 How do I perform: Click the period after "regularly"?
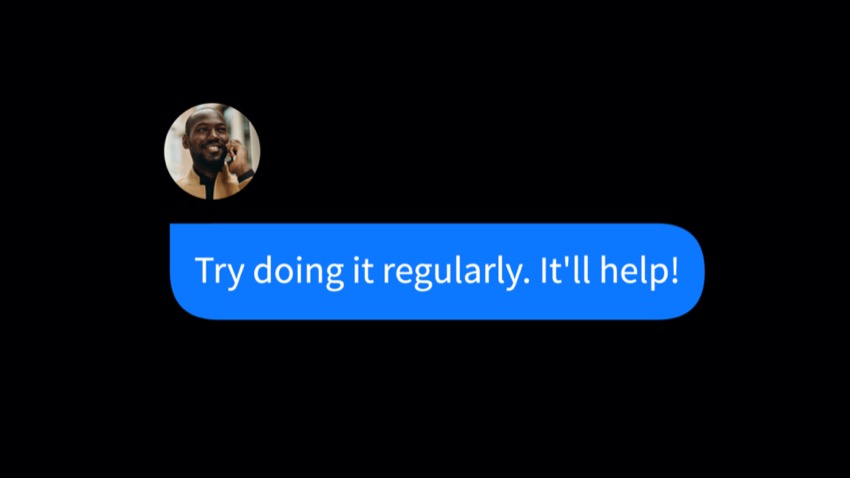526,281
